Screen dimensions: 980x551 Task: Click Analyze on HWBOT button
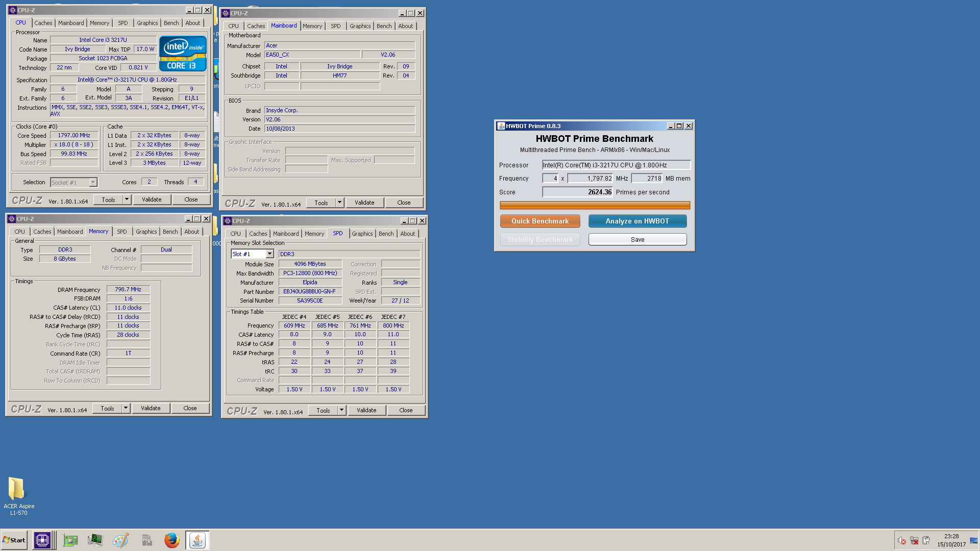(638, 221)
